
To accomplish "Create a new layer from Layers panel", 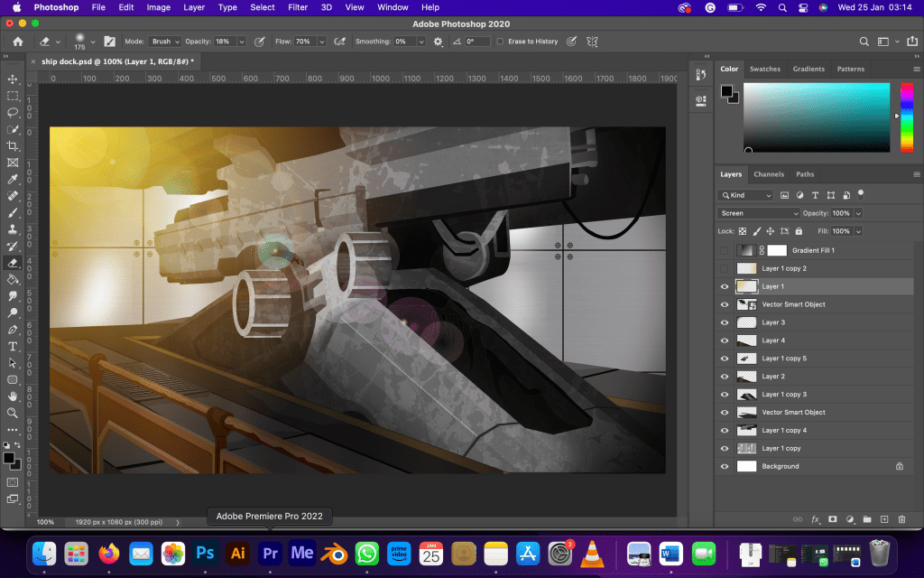I will tap(883, 519).
